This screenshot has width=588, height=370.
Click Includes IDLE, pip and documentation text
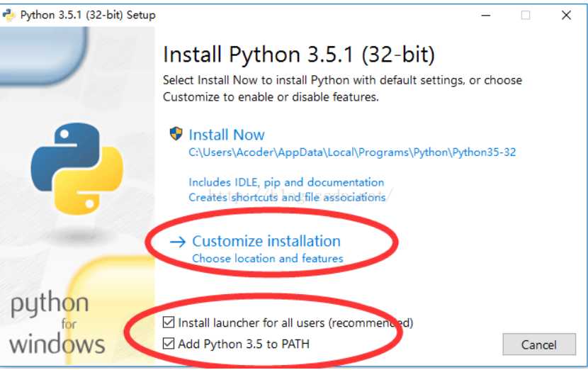pyautogui.click(x=286, y=182)
